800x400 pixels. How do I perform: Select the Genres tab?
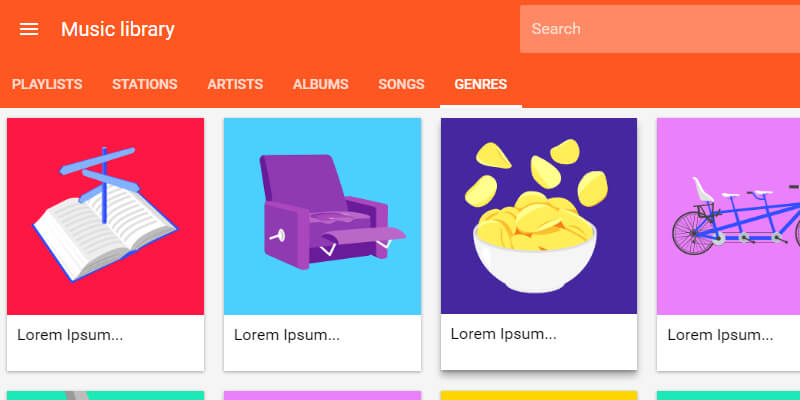[480, 85]
